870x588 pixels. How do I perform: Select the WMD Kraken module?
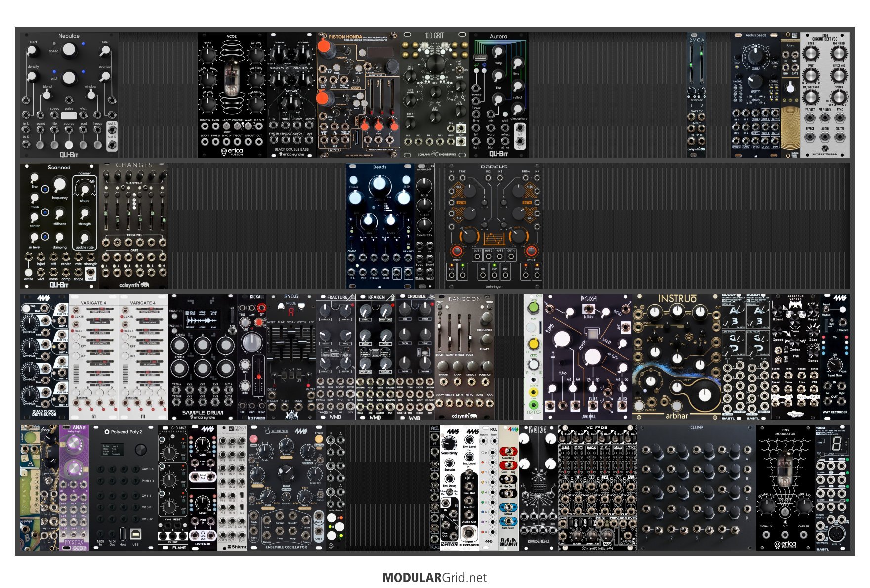[375, 357]
